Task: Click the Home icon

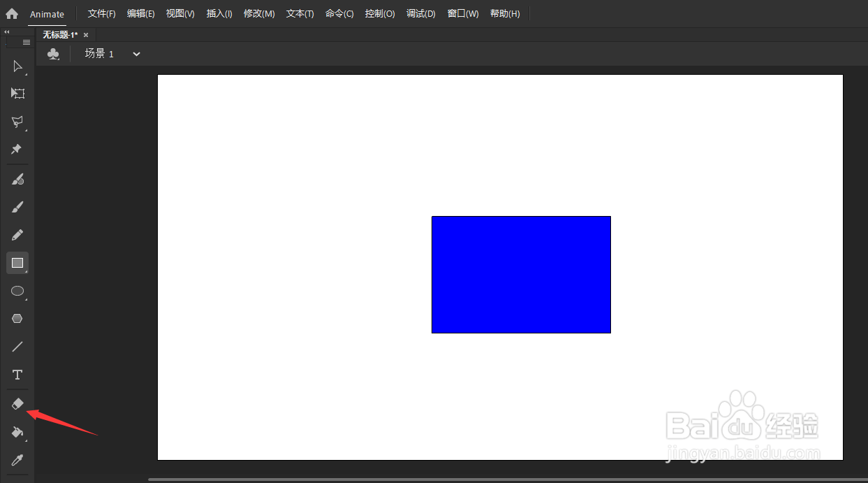Action: [x=12, y=13]
